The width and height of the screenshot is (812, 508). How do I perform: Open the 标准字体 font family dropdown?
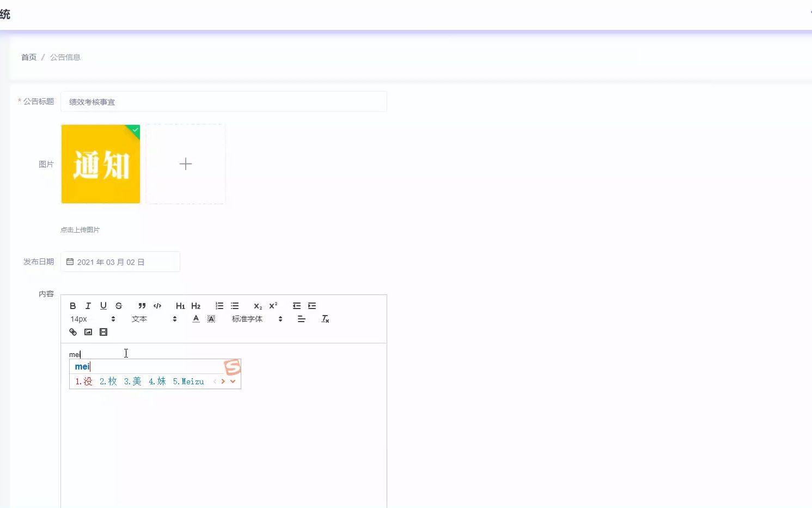pyautogui.click(x=255, y=319)
